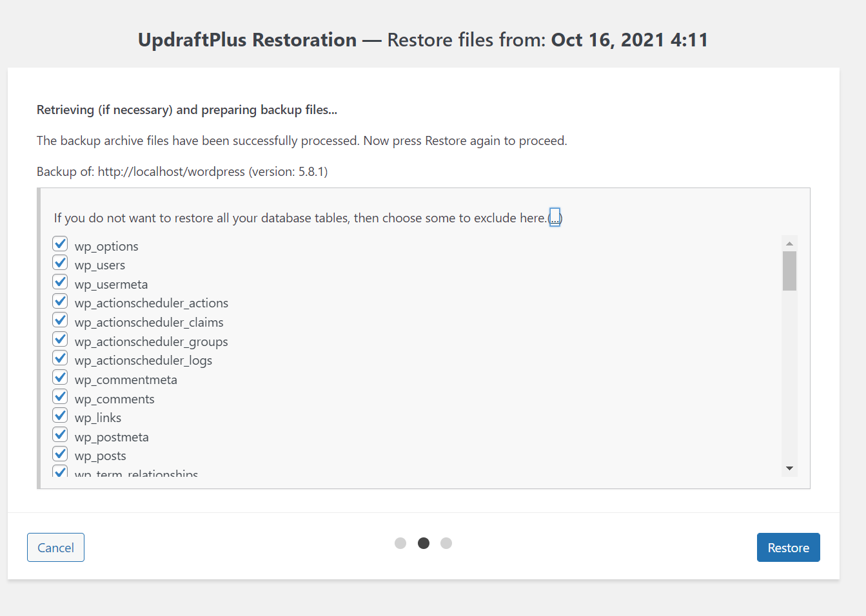Image resolution: width=866 pixels, height=616 pixels.
Task: Click the active middle step dot
Action: click(424, 543)
